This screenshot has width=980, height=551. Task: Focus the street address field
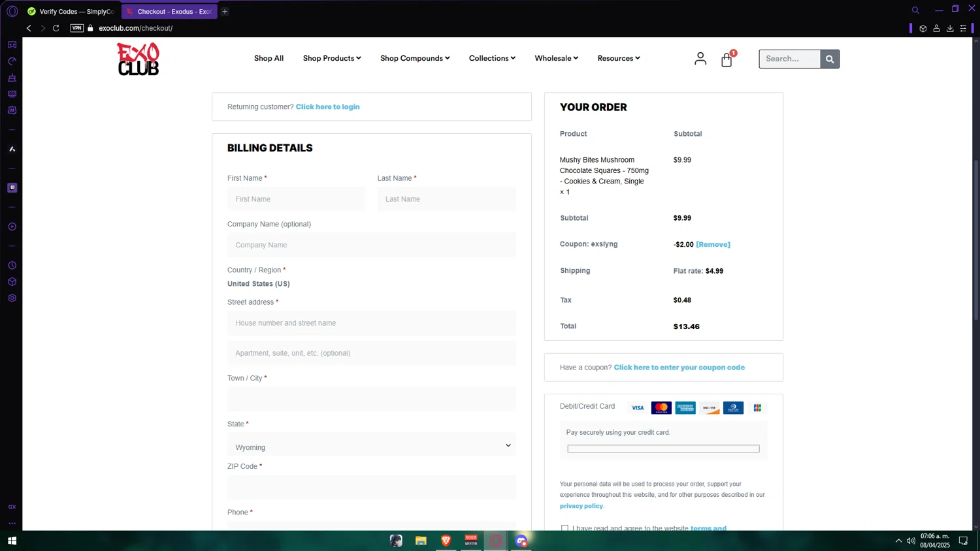(372, 323)
